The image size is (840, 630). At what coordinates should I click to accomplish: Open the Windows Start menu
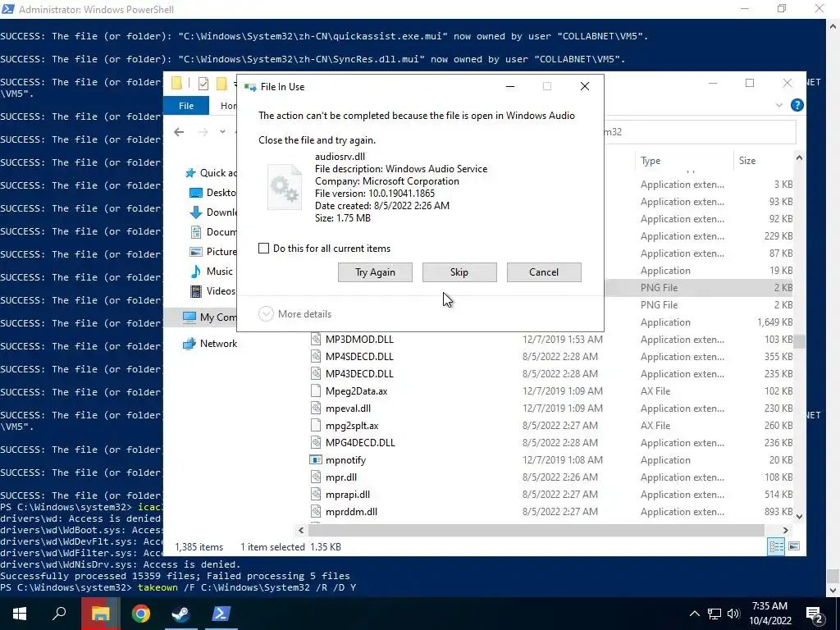point(20,614)
